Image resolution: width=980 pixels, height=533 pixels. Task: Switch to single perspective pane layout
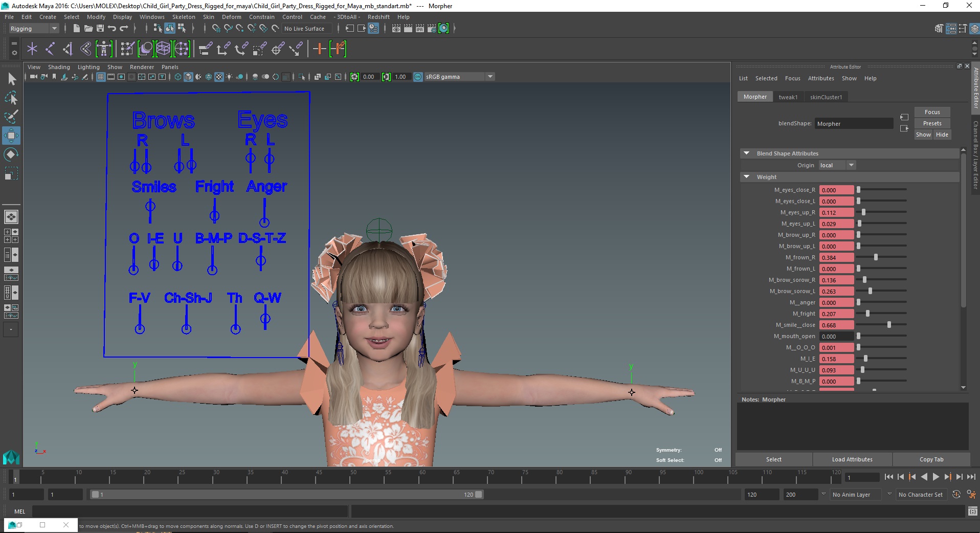coord(11,217)
